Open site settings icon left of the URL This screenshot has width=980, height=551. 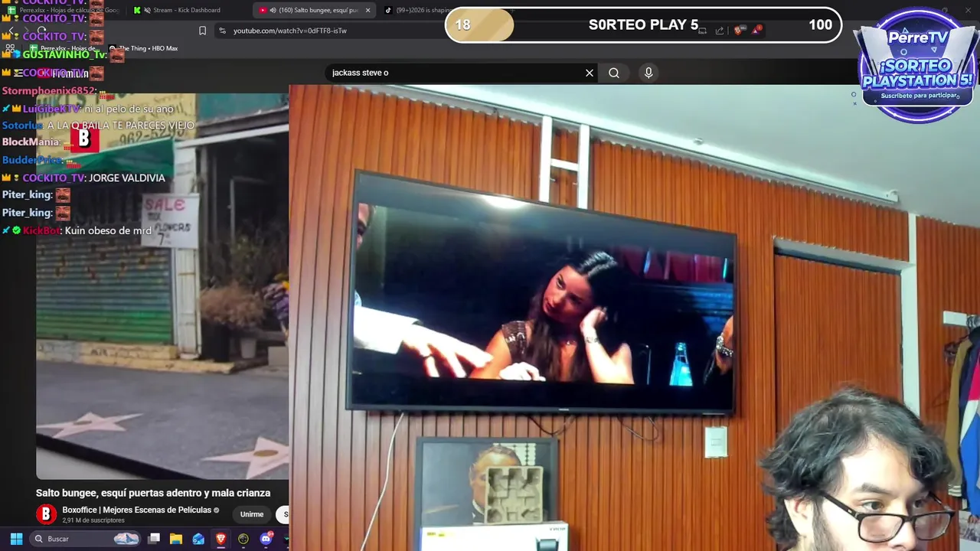pyautogui.click(x=222, y=31)
